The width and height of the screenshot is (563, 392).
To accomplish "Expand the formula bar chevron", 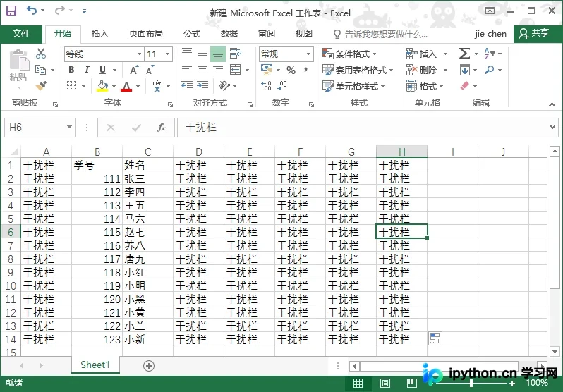I will point(553,127).
